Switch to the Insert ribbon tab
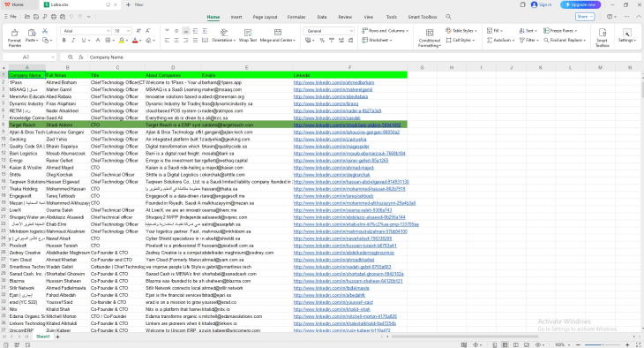The width and height of the screenshot is (644, 348). [236, 17]
